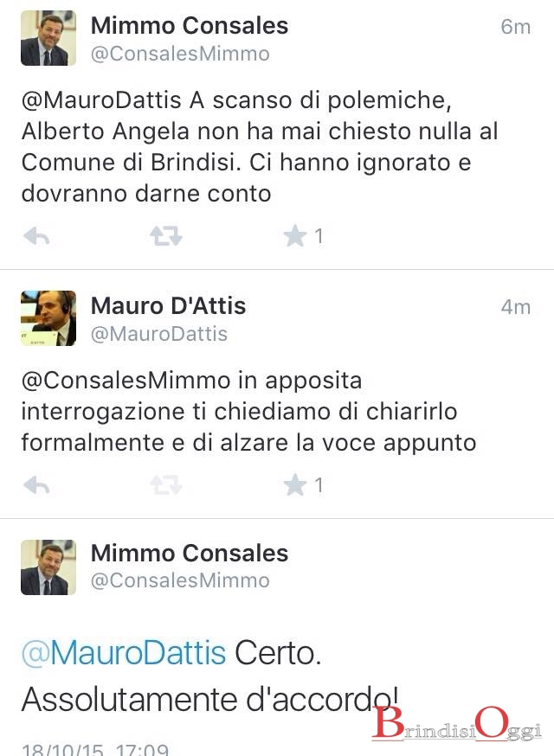Tap @ConsalesMimmo handle under first name
Viewport: 554px width, 756px height.
click(x=180, y=54)
